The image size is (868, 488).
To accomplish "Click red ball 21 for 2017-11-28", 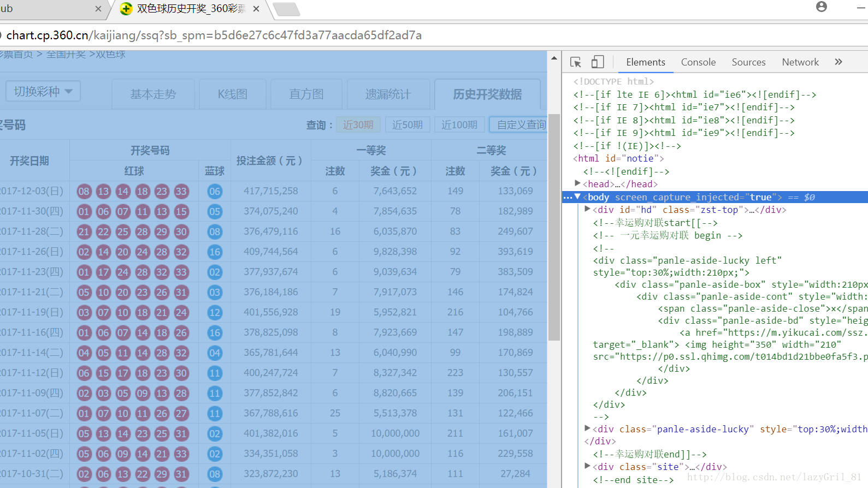I will click(x=84, y=232).
